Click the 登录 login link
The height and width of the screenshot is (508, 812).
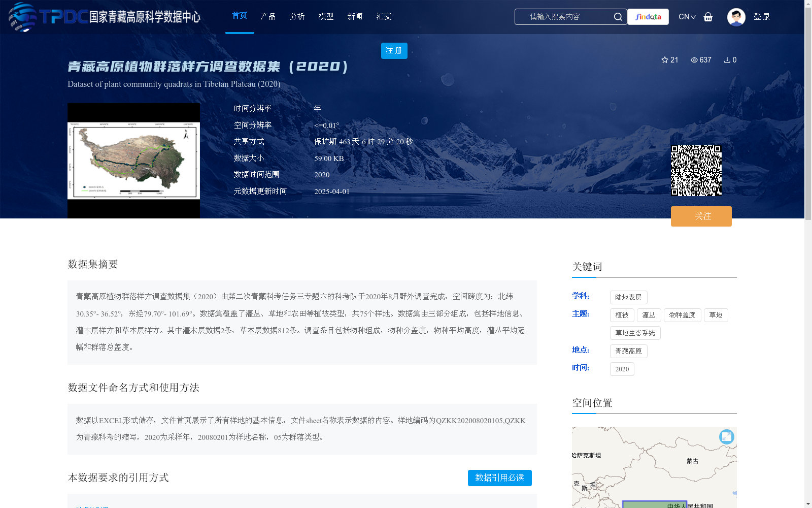coord(762,17)
